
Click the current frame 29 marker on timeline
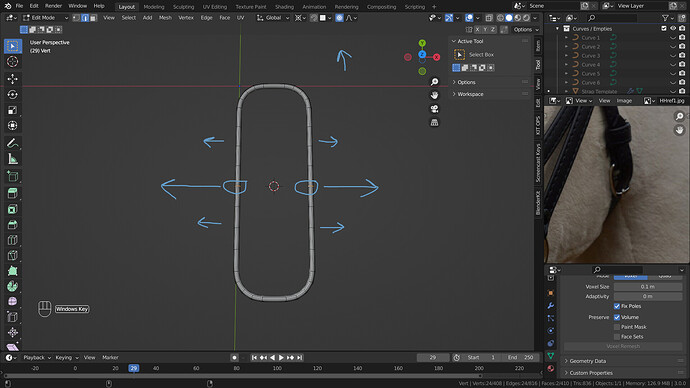coord(134,368)
